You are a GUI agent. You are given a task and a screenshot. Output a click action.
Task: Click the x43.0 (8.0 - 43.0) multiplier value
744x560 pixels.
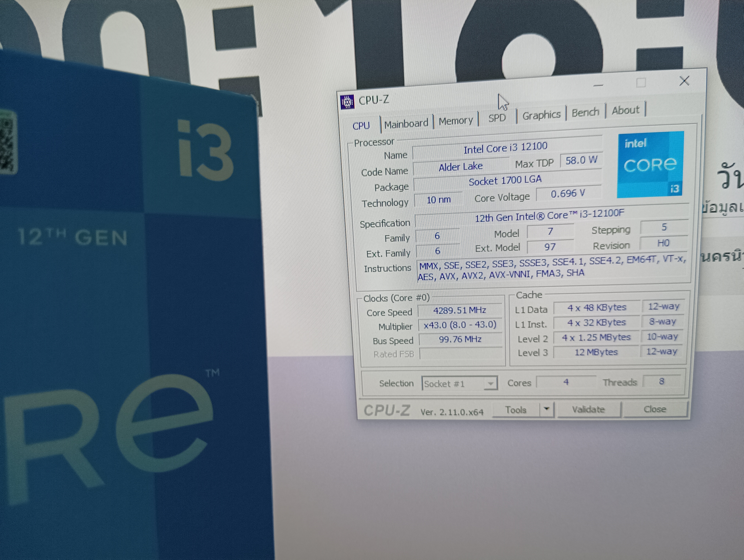click(x=460, y=325)
